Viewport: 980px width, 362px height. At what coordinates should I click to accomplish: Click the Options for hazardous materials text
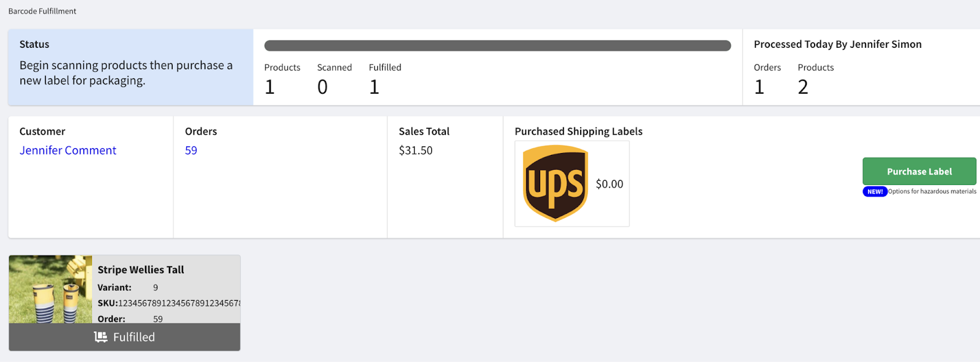[932, 192]
